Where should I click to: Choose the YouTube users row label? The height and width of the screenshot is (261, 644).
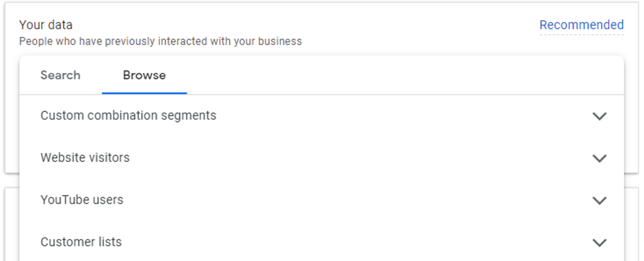(x=82, y=200)
